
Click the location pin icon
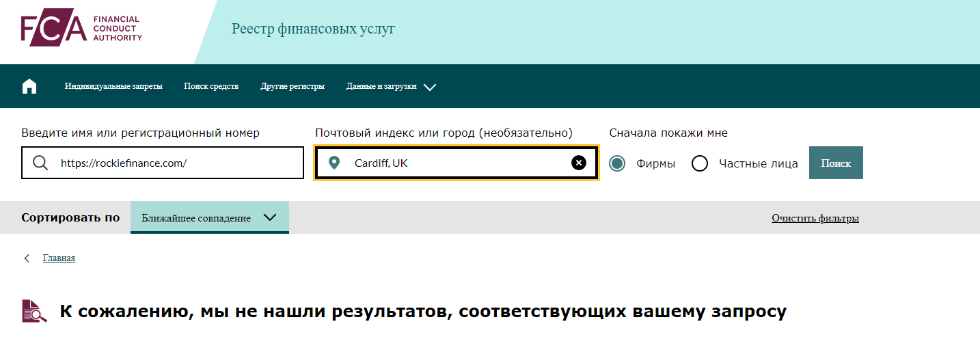click(334, 163)
